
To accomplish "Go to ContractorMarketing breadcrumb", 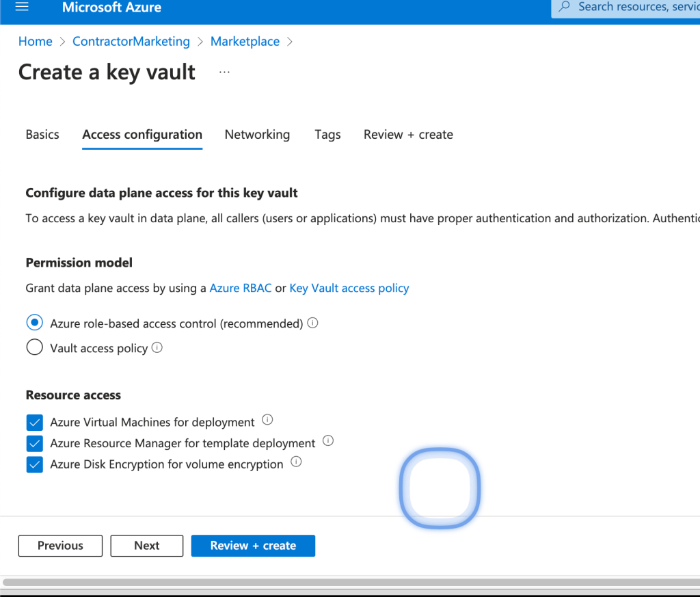I will [131, 42].
